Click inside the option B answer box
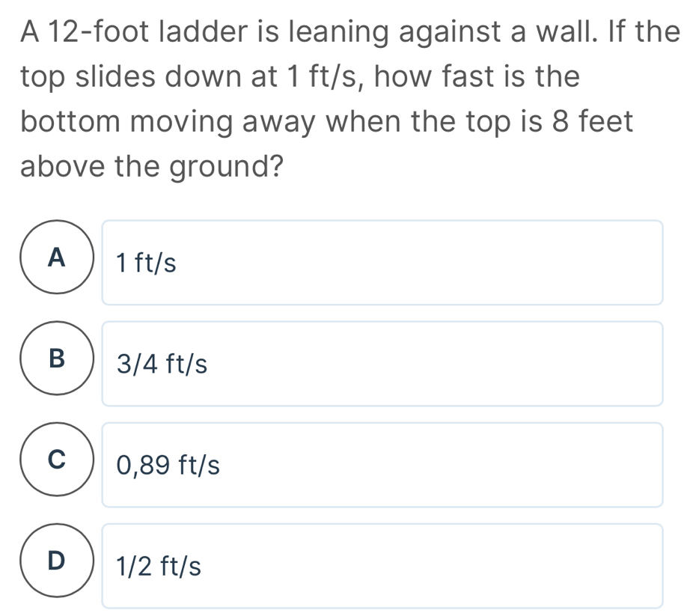Screen dimensions: 690x616 [382, 364]
